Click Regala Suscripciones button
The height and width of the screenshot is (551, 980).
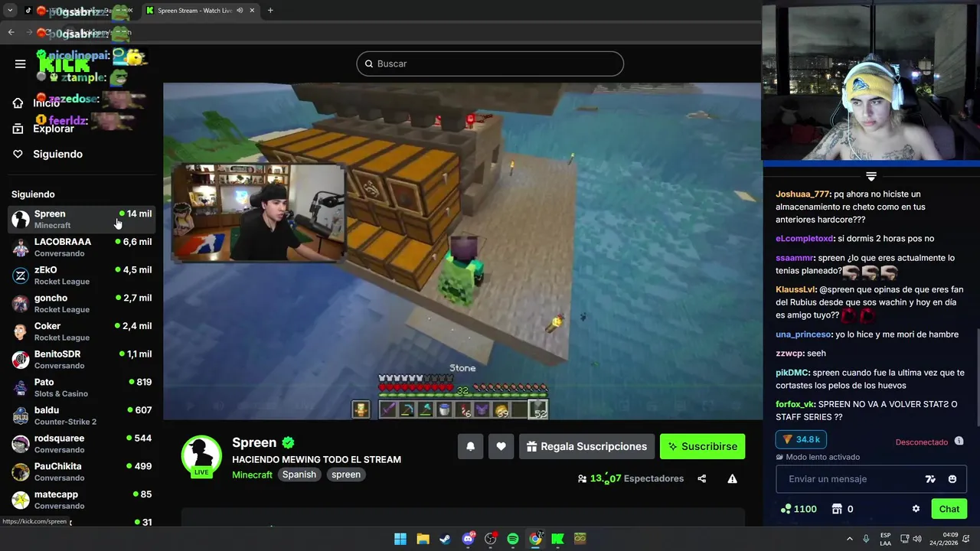click(x=587, y=446)
